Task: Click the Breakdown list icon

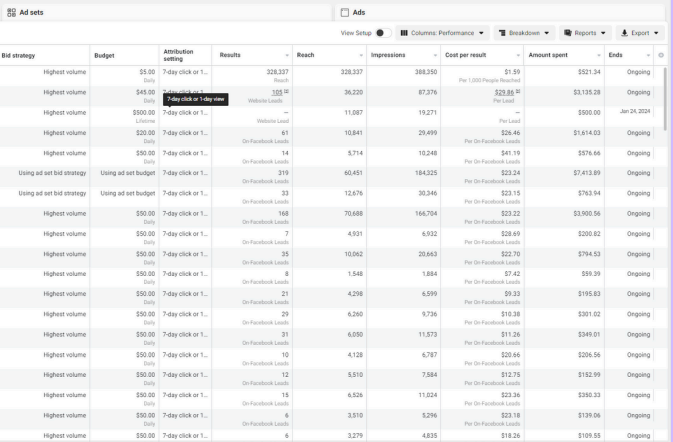Action: (x=502, y=33)
